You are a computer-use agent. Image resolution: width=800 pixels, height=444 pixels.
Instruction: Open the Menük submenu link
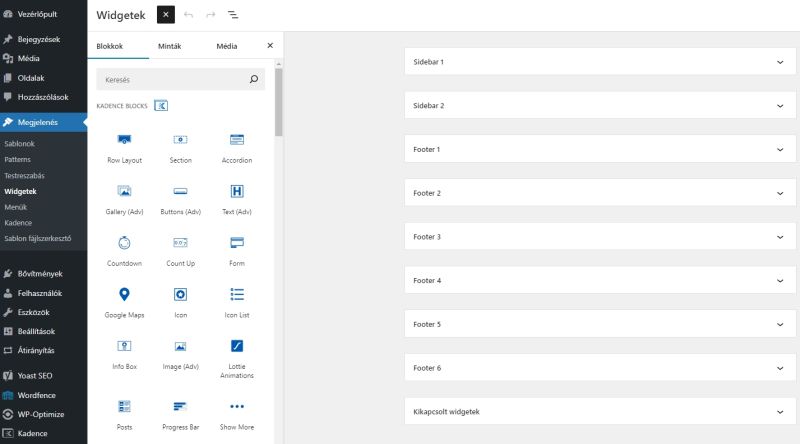pyautogui.click(x=15, y=206)
